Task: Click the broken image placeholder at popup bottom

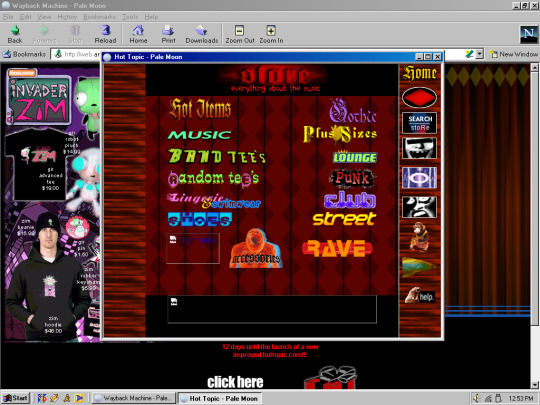Action: pos(272,309)
